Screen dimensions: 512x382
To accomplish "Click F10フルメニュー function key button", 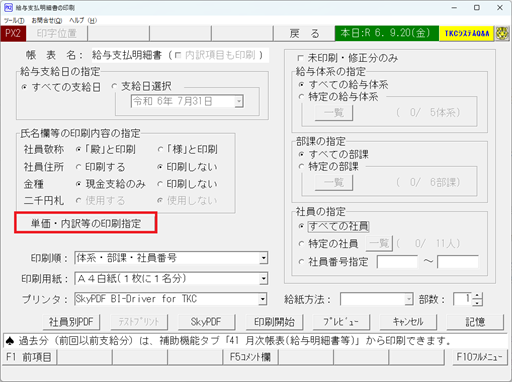I will click(x=479, y=357).
